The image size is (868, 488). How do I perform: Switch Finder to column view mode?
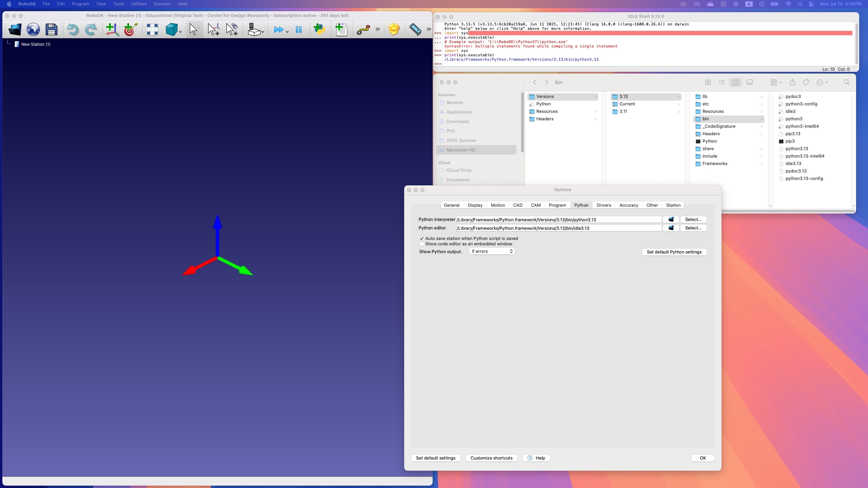[735, 82]
